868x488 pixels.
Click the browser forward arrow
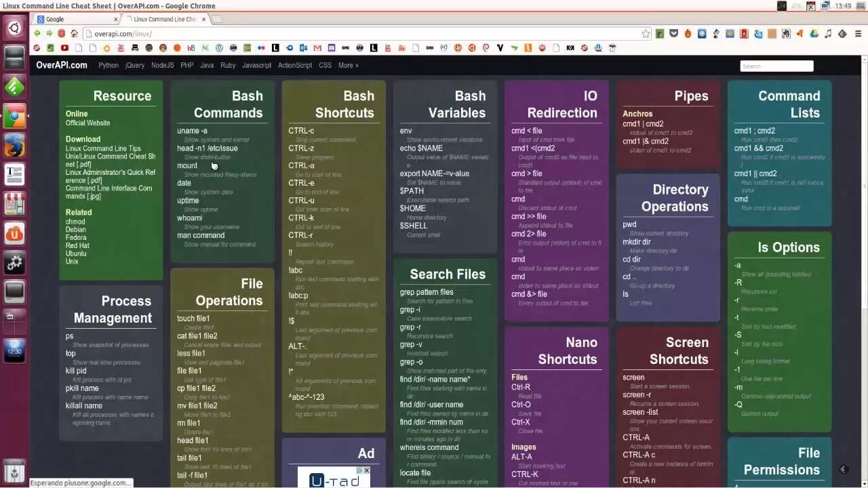(x=50, y=33)
